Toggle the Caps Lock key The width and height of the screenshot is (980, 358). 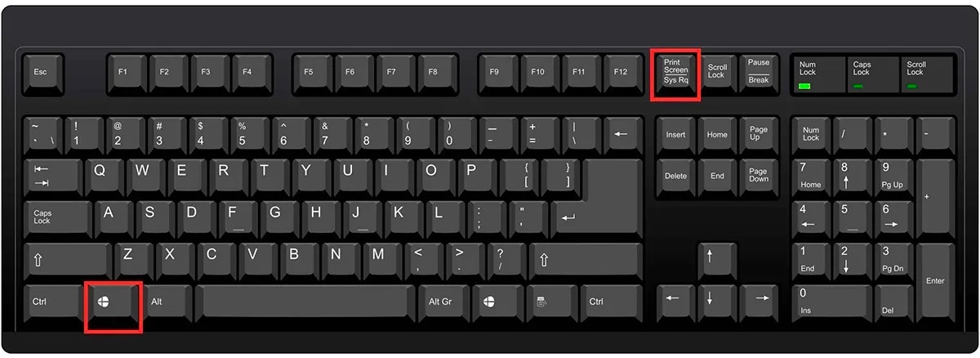(x=57, y=218)
